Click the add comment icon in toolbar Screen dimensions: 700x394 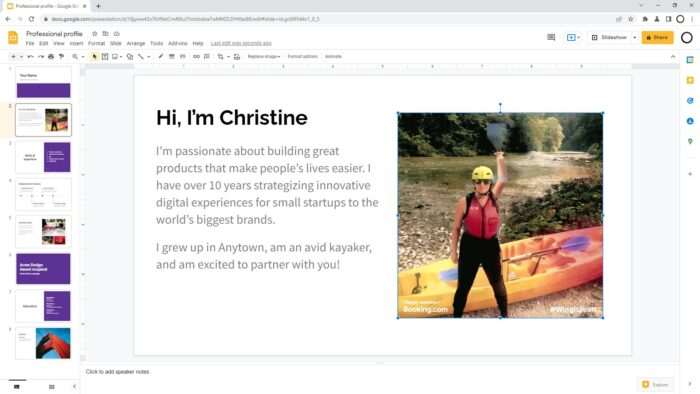[x=207, y=57]
